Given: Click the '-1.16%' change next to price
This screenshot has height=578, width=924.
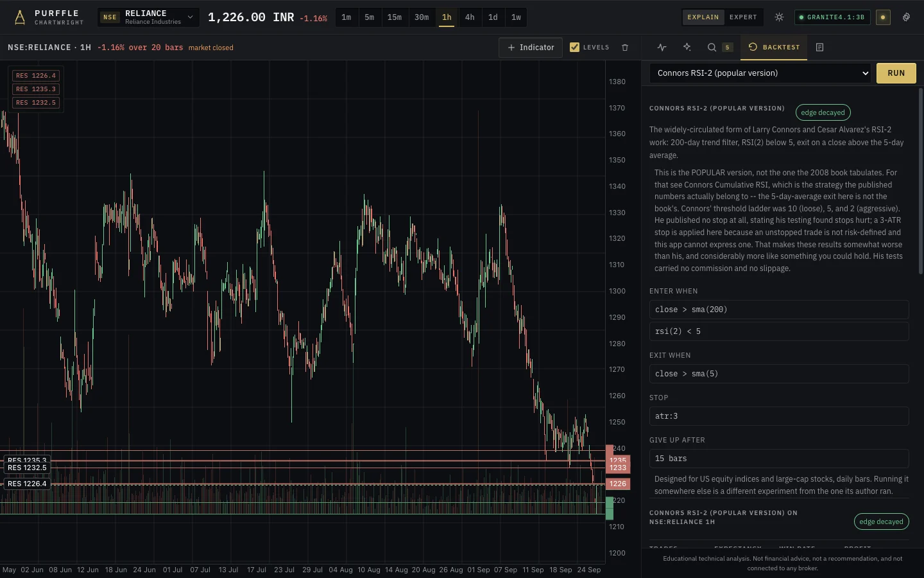Looking at the screenshot, I should pyautogui.click(x=313, y=19).
